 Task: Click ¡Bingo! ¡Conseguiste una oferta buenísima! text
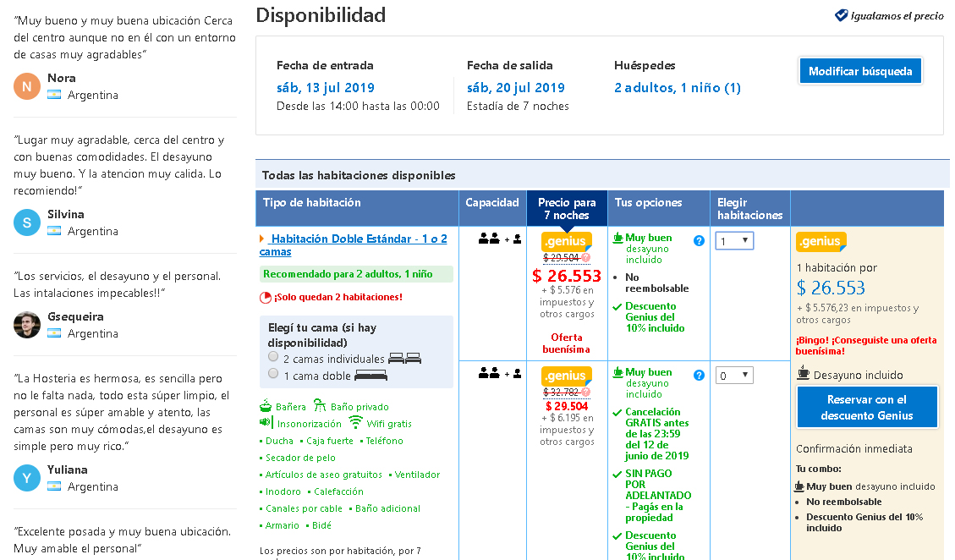point(866,345)
